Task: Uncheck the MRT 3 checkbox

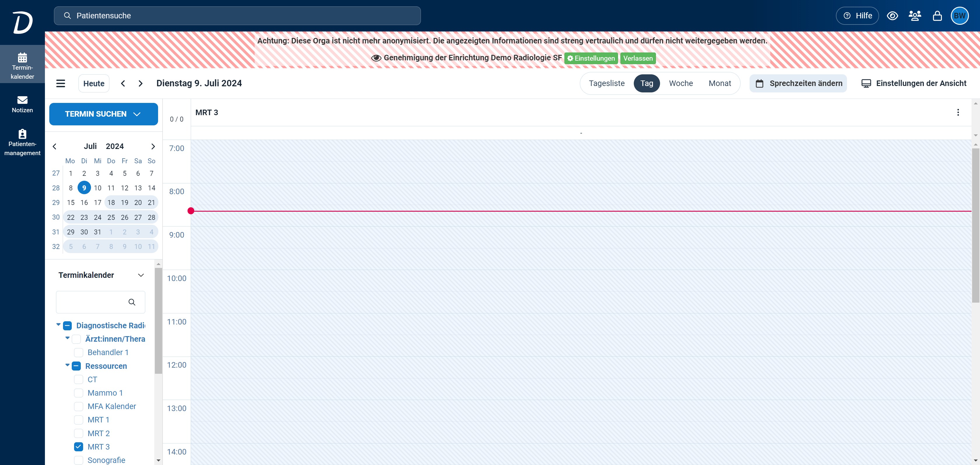Action: pos(78,446)
